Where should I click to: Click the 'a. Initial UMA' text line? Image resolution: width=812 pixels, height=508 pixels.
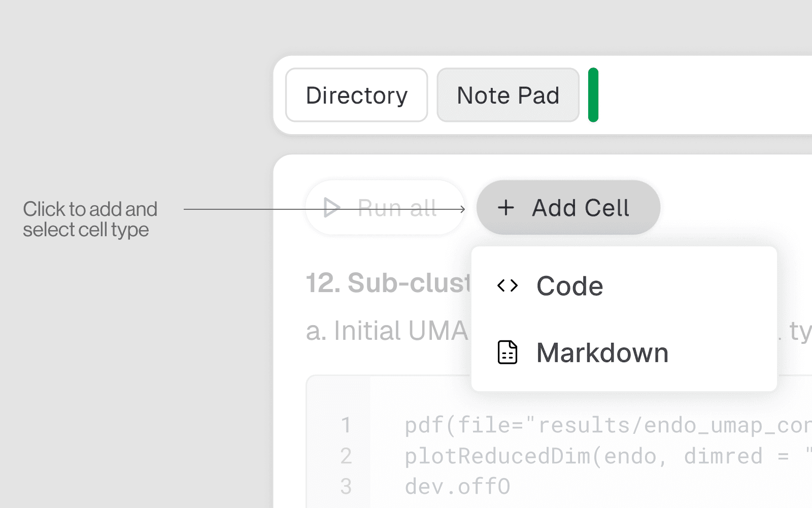pyautogui.click(x=387, y=331)
